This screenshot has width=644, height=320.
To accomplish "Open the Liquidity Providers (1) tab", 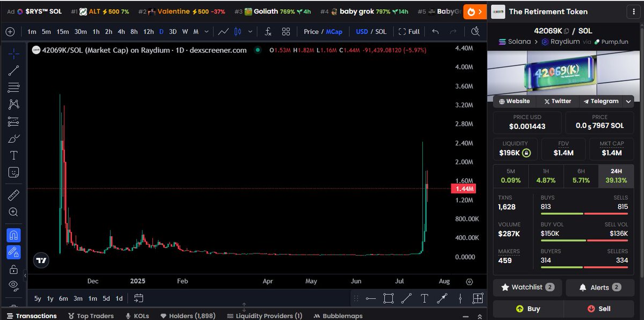I will [x=265, y=316].
